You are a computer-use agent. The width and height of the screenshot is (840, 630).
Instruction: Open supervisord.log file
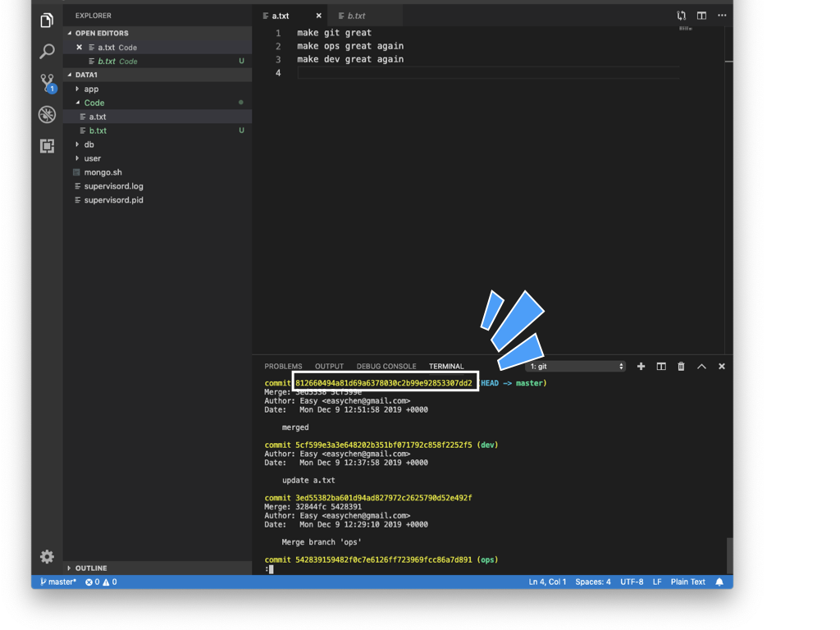(157, 186)
